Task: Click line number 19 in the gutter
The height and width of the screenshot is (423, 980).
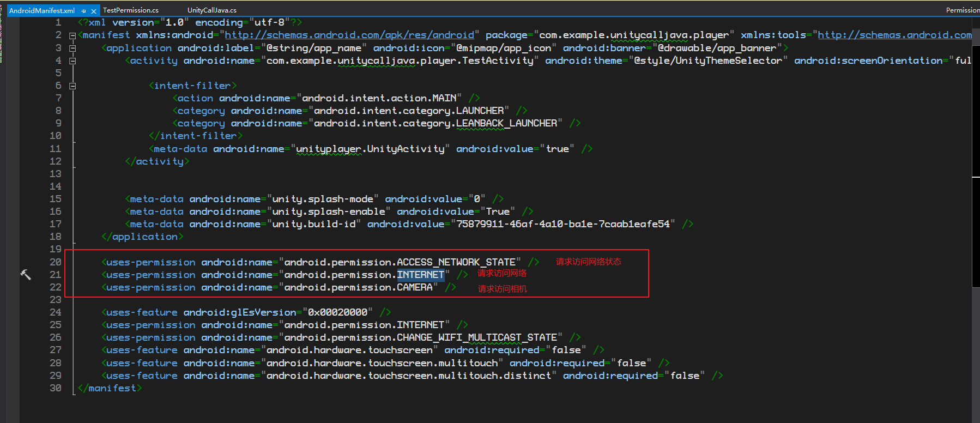Action: coord(55,249)
